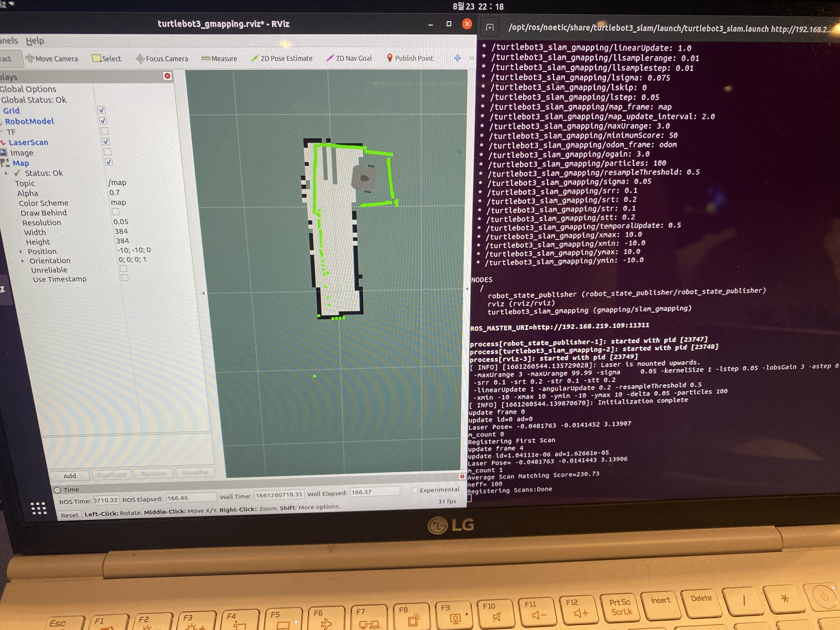Click the blue plus add-tool icon
840x630 pixels.
click(x=457, y=58)
